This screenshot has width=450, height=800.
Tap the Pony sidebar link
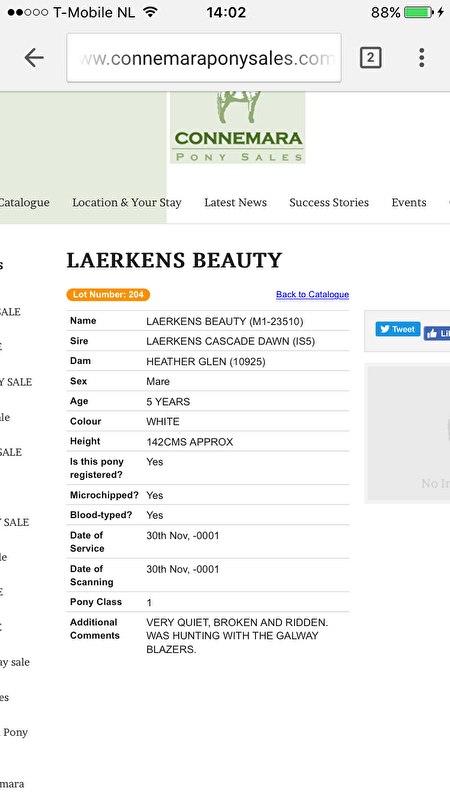tap(15, 732)
